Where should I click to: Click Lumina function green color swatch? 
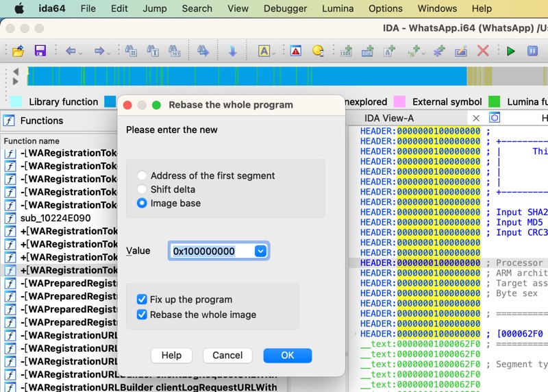click(494, 101)
